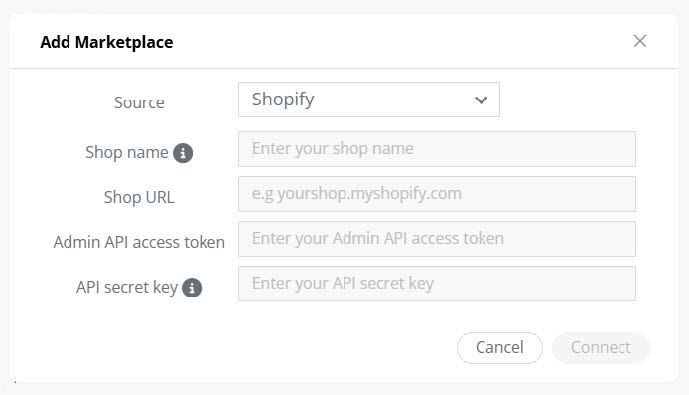This screenshot has height=395, width=689.
Task: Click the empty header area beside the title
Action: point(395,41)
